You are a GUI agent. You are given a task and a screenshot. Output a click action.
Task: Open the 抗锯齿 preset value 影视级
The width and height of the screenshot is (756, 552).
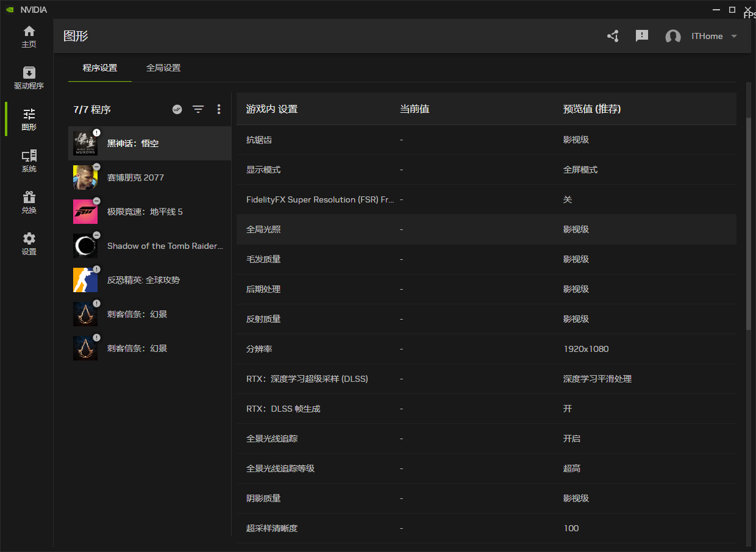576,139
